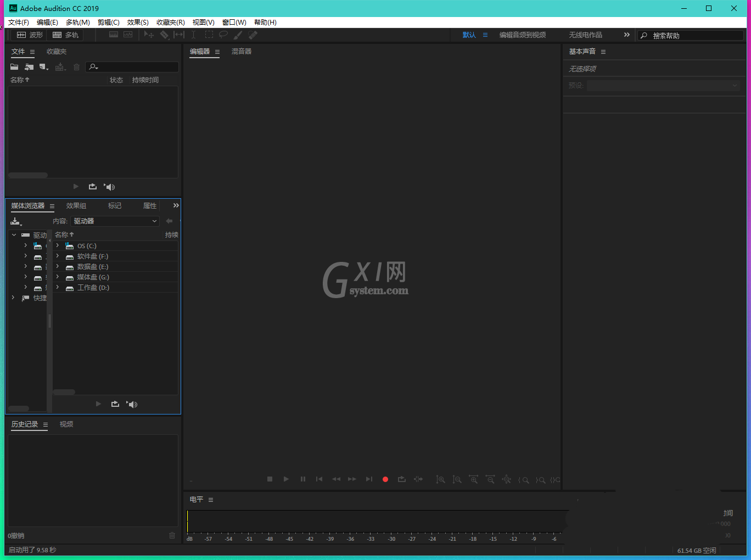
Task: Select the Move tool
Action: [x=149, y=35]
